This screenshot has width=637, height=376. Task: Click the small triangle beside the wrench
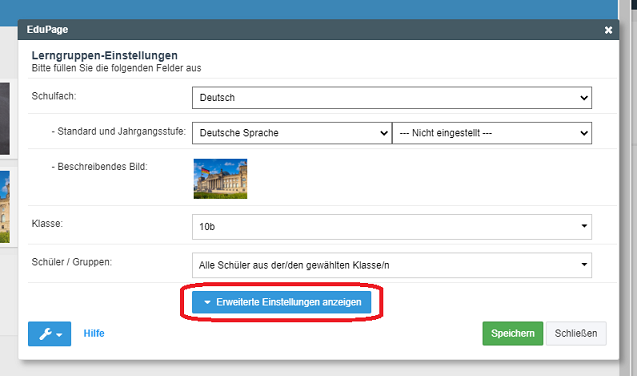59,335
